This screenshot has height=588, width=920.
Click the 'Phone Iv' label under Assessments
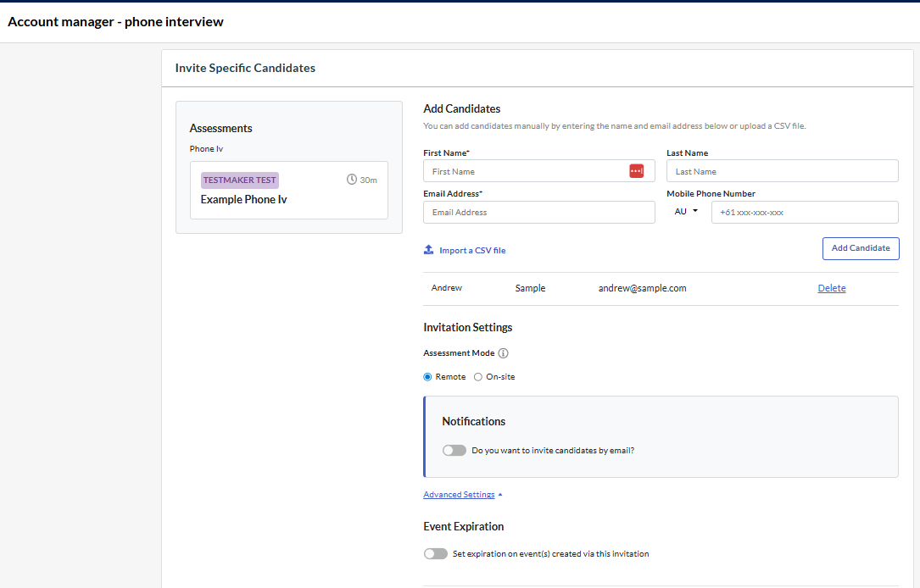point(206,149)
